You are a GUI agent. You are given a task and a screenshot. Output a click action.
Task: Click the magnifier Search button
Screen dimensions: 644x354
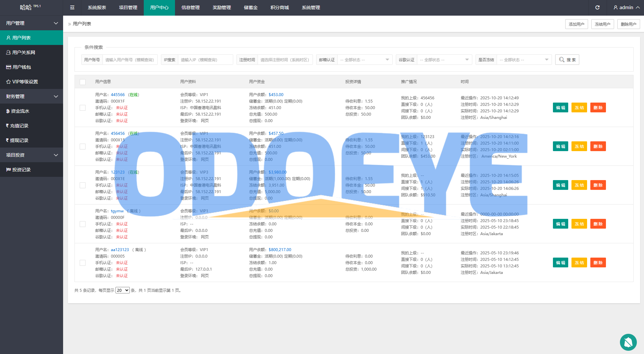(567, 60)
